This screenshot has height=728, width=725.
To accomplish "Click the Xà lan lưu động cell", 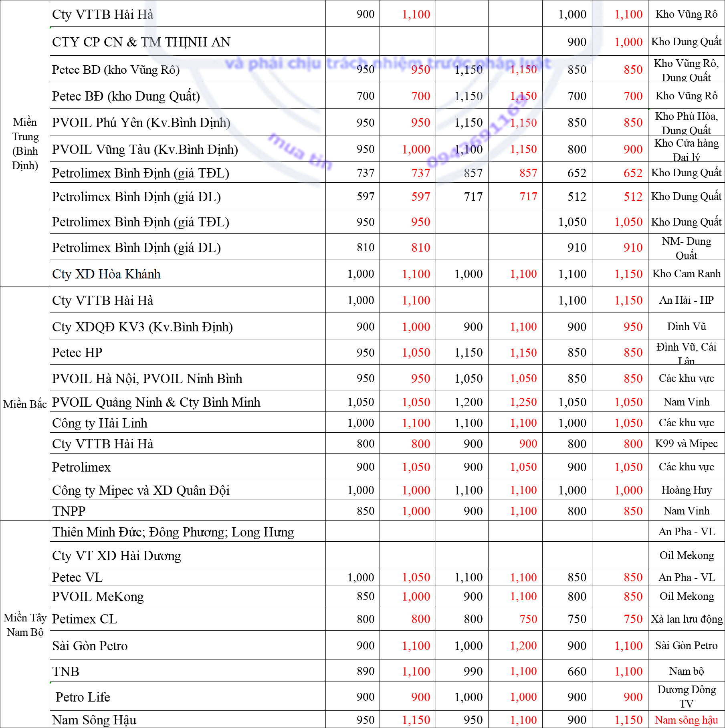I will (687, 619).
